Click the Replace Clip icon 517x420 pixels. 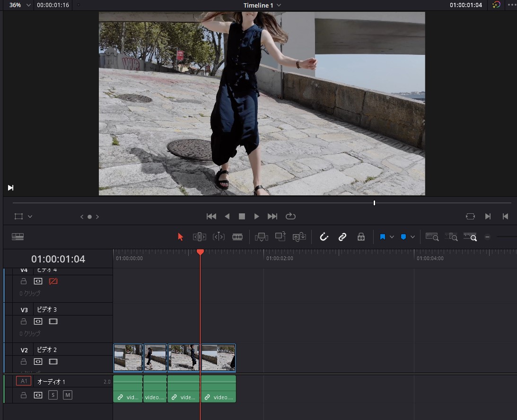(x=299, y=236)
